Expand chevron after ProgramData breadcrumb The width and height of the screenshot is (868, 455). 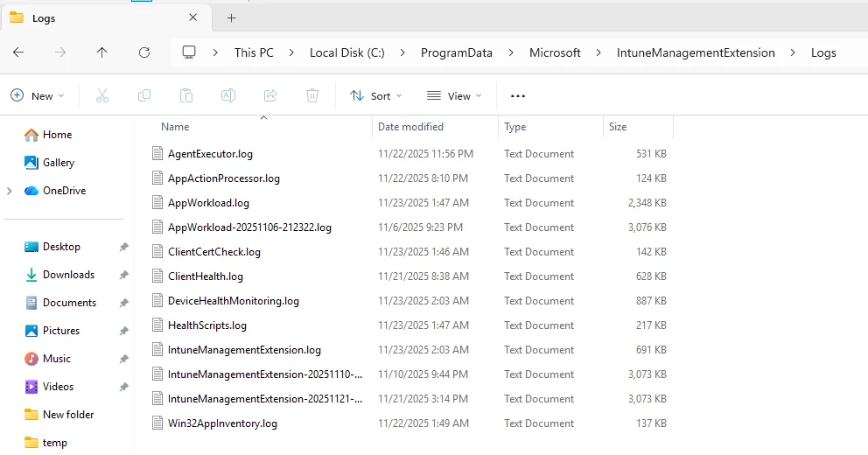(510, 52)
